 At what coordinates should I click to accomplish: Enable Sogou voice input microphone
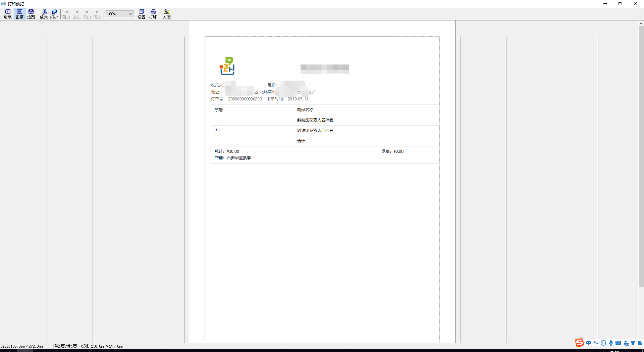pyautogui.click(x=611, y=343)
